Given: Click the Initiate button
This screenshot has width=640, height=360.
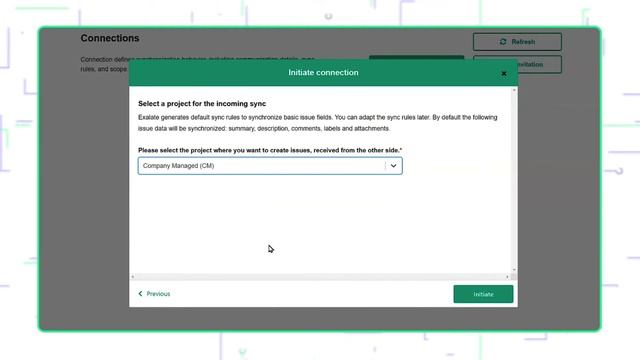Looking at the screenshot, I should pyautogui.click(x=483, y=294).
